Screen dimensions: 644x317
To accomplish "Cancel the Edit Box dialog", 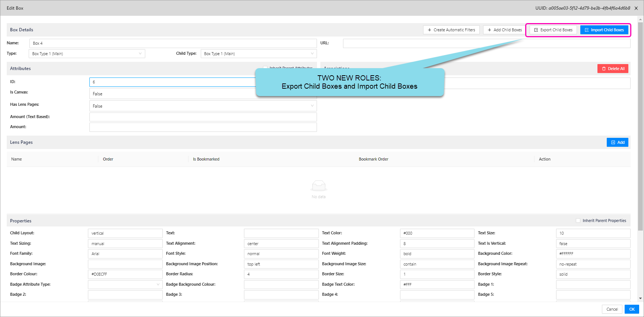I will pyautogui.click(x=612, y=309).
